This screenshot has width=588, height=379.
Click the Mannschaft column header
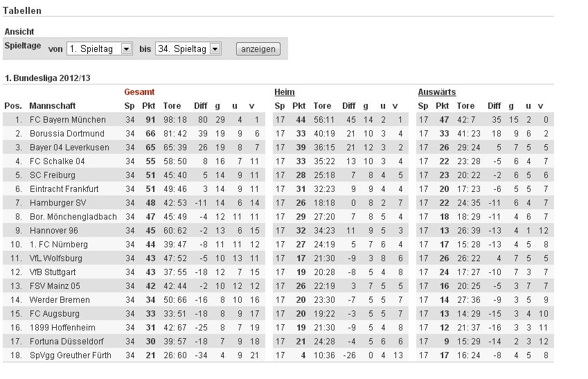pyautogui.click(x=52, y=106)
